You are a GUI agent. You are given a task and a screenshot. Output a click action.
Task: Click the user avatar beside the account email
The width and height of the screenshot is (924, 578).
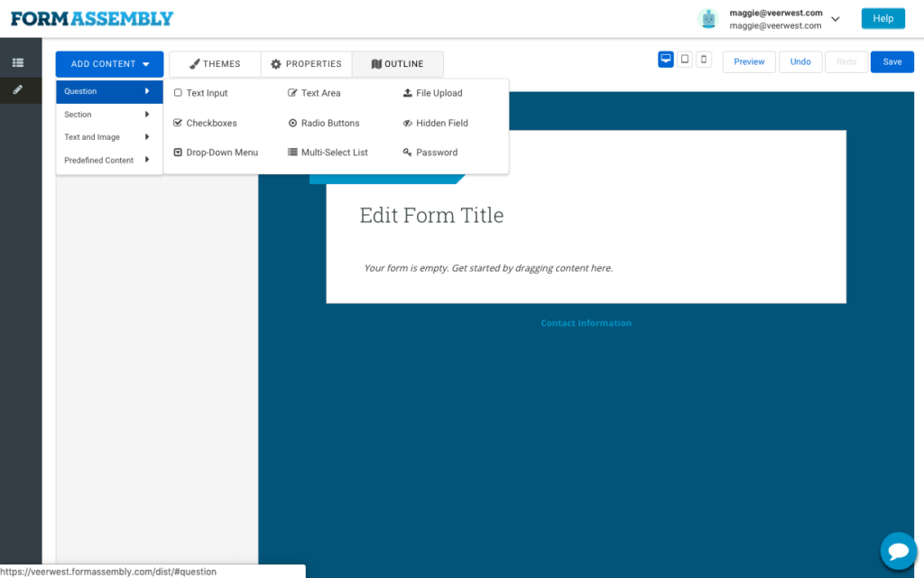[708, 18]
